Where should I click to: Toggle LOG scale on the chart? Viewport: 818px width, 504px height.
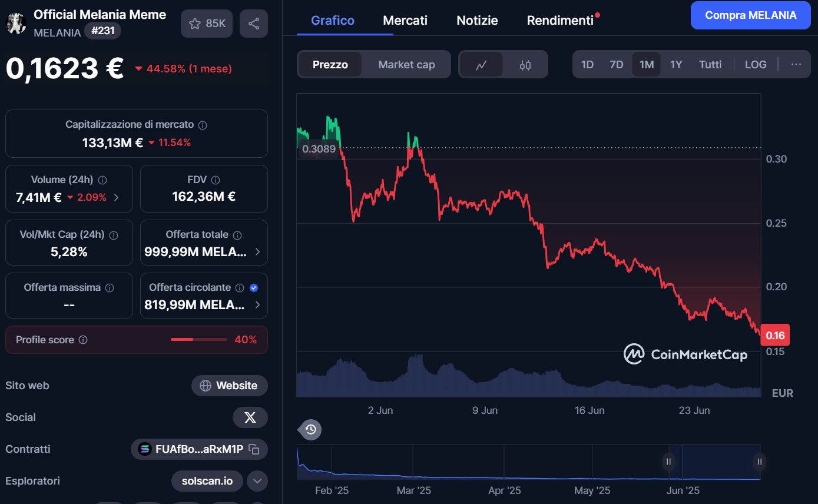[x=756, y=65]
